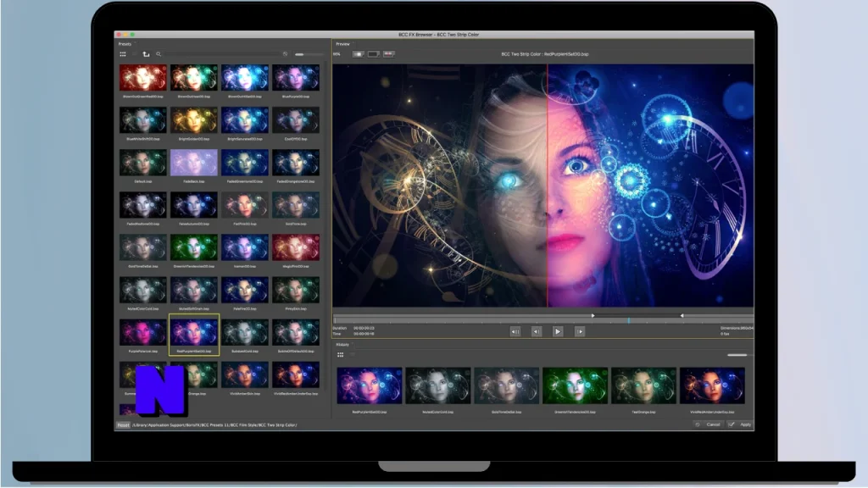Select the SubtleOffDefaultOD preset thumbnail
The height and width of the screenshot is (488, 868).
tap(296, 332)
